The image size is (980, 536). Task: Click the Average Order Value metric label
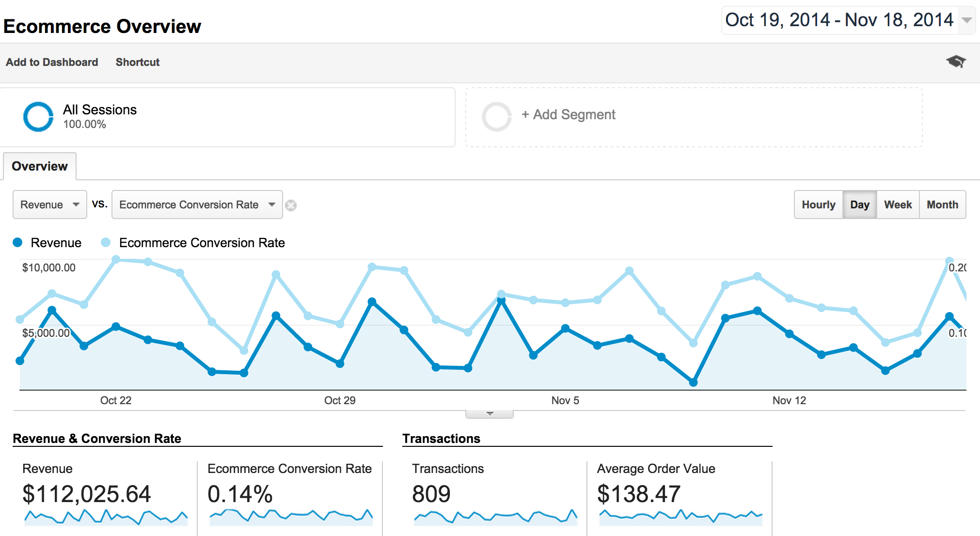(656, 469)
